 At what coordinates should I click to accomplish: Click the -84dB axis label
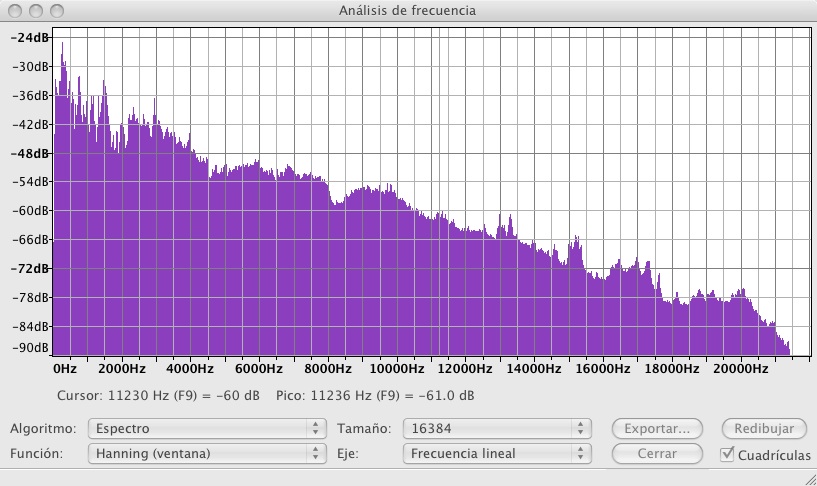[31, 327]
